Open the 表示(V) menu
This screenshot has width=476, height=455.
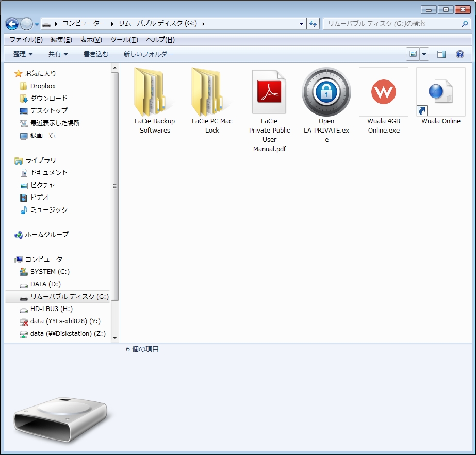(91, 40)
